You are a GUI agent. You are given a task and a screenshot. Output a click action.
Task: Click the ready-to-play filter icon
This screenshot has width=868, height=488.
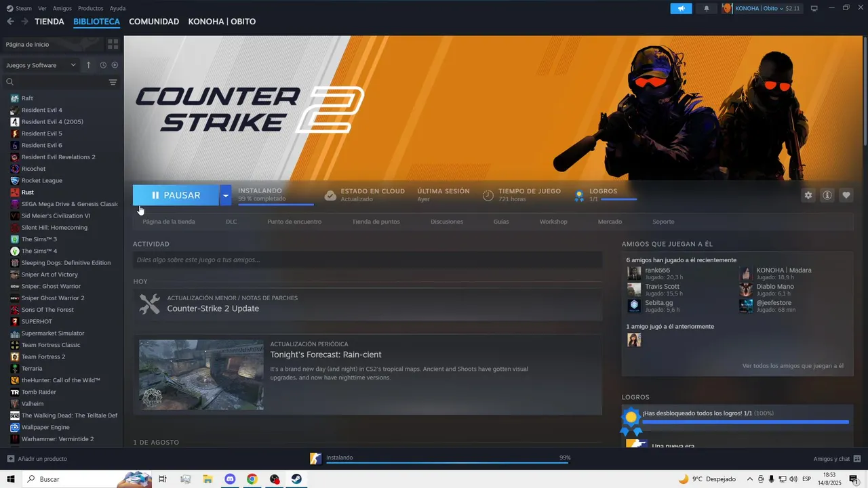pos(115,65)
